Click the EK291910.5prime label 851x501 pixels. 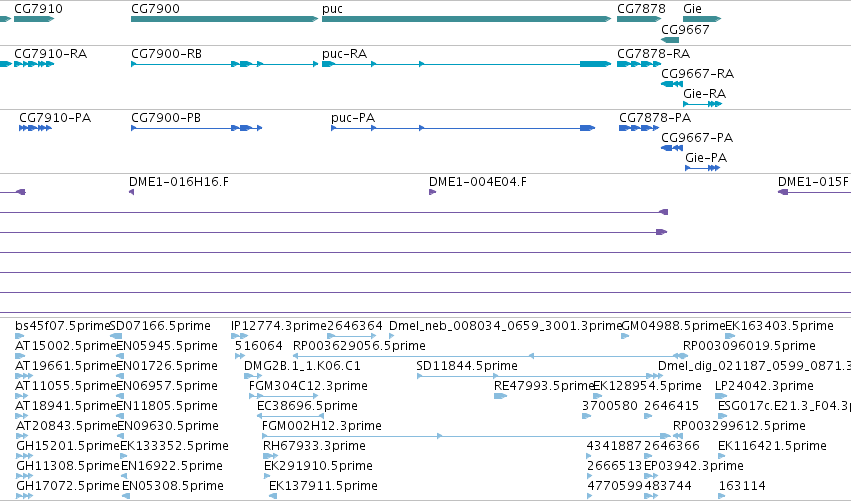pos(319,466)
